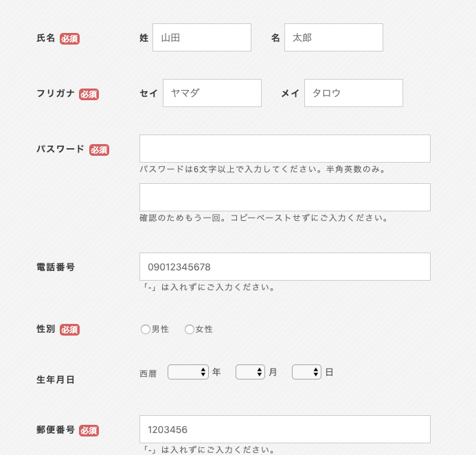
Task: Click the password confirmation input field
Action: [285, 197]
